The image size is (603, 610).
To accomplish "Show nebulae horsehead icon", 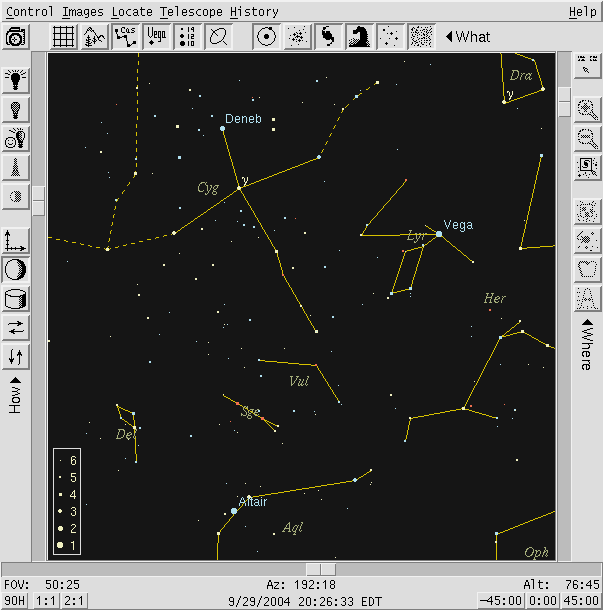I will click(359, 37).
